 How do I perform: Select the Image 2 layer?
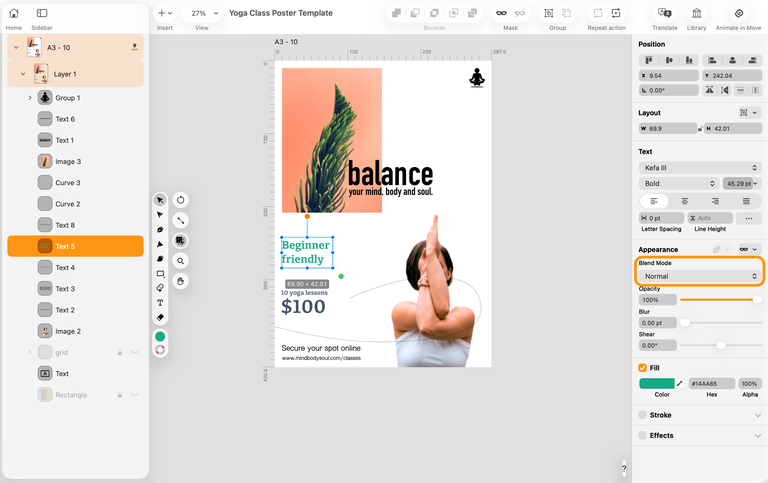coord(75,331)
